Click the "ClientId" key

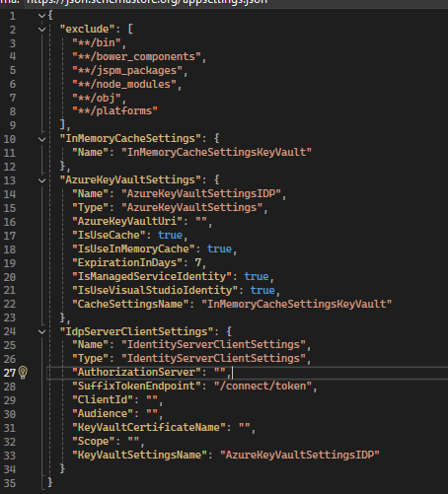point(103,399)
